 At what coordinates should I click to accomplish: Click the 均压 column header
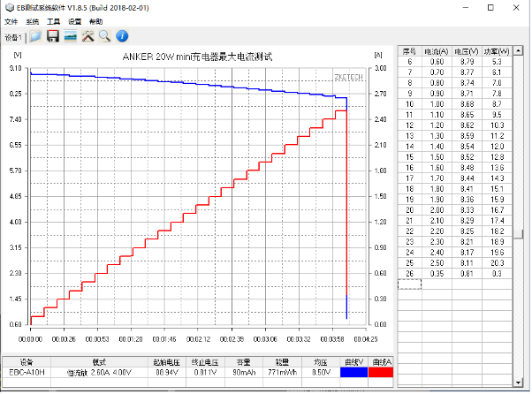[321, 362]
